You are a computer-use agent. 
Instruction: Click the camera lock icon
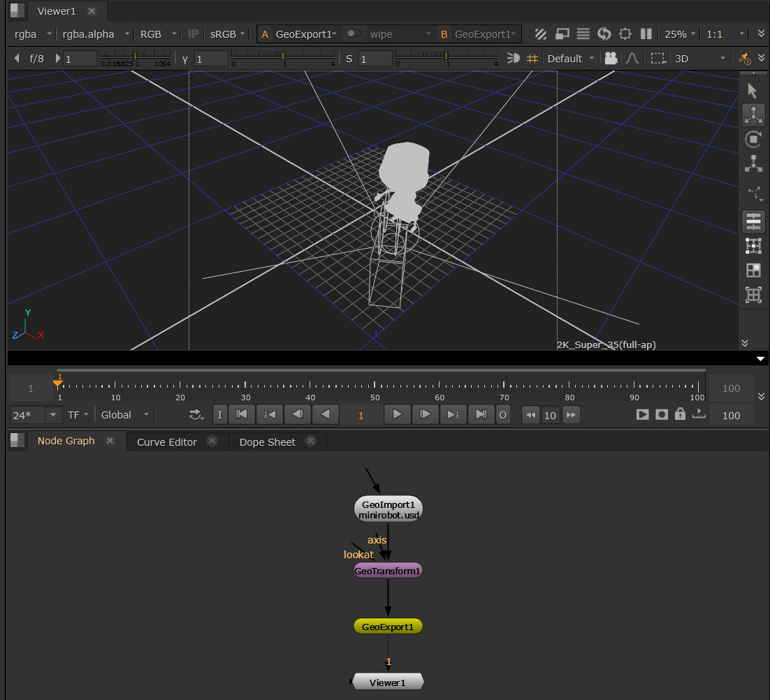(611, 59)
